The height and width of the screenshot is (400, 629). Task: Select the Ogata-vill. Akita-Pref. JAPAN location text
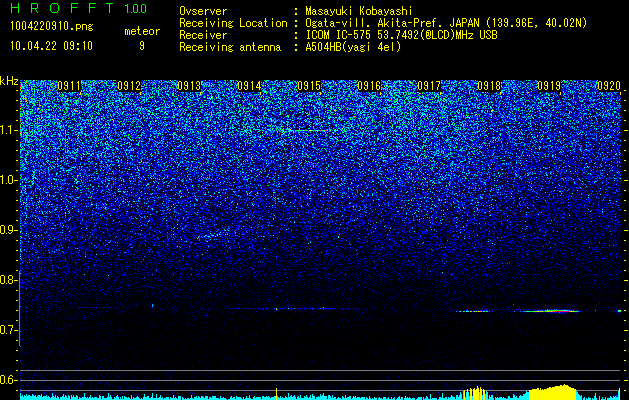point(446,23)
